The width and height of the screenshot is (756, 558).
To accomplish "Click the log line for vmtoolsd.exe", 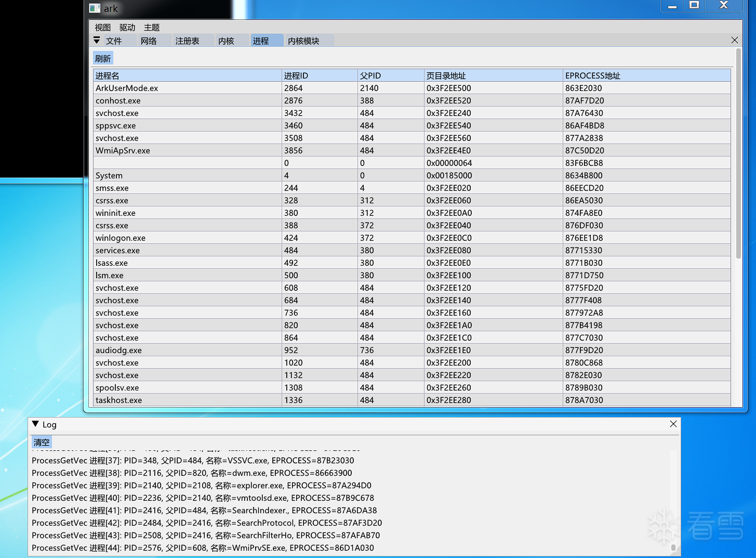I will (203, 498).
